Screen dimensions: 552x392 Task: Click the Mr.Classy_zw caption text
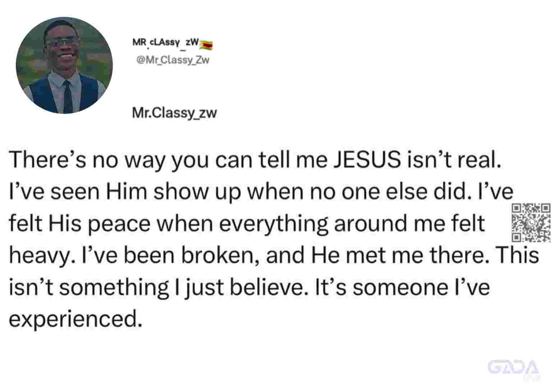(x=175, y=113)
